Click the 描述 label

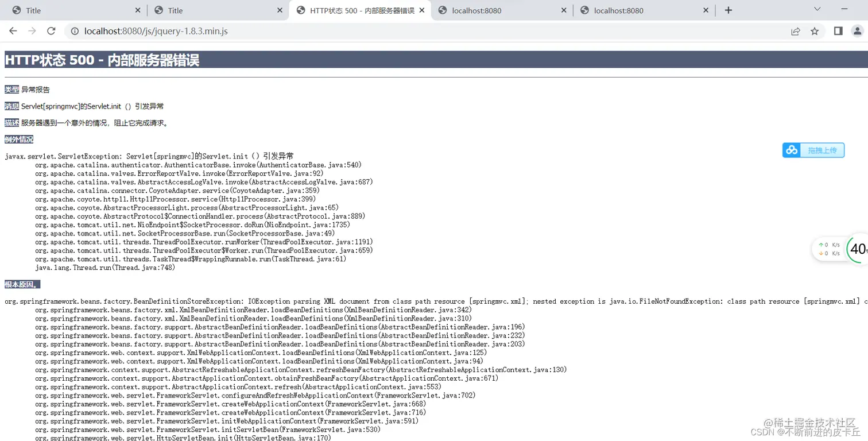[11, 123]
